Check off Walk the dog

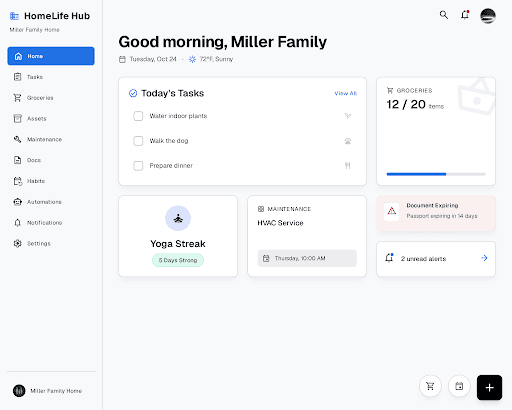[138, 141]
